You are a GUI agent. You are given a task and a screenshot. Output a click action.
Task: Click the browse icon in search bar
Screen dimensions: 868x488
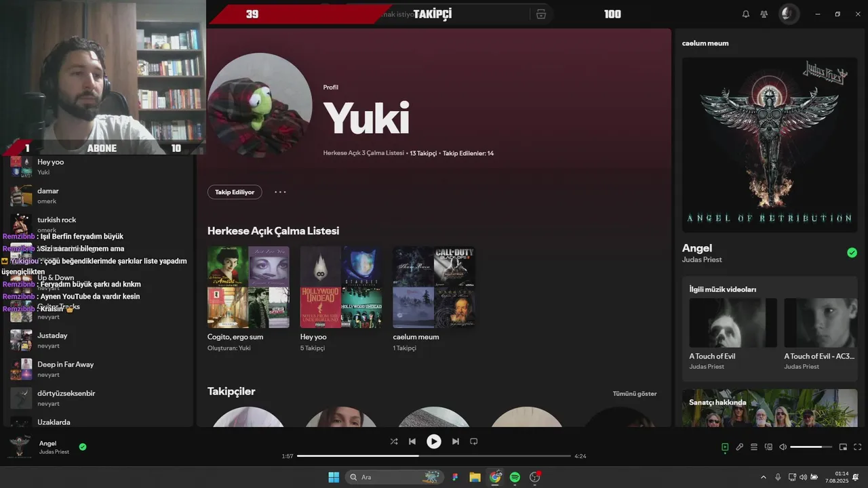[x=541, y=14]
